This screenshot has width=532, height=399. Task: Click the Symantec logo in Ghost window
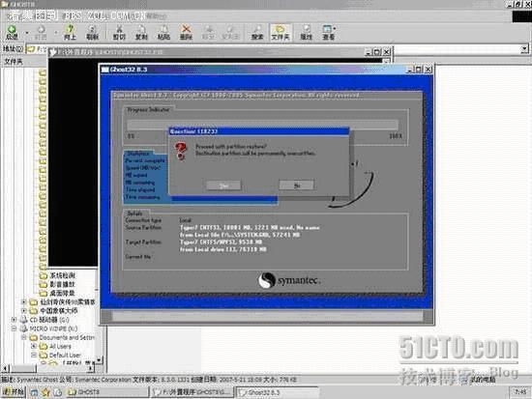[289, 281]
